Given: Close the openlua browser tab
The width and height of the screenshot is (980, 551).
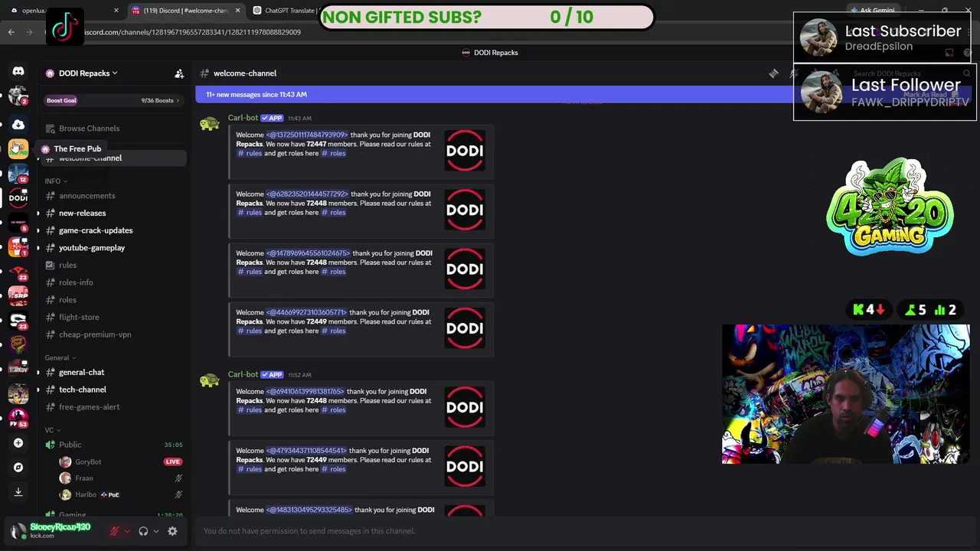Looking at the screenshot, I should [116, 11].
